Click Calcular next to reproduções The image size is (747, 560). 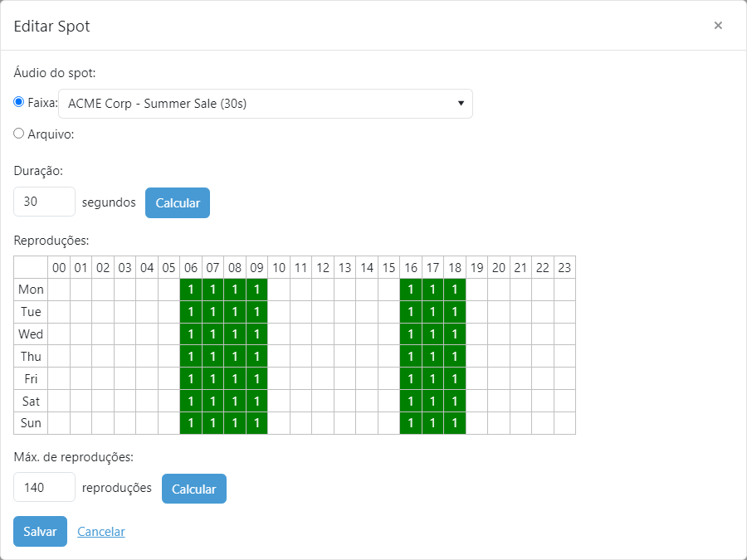(194, 489)
